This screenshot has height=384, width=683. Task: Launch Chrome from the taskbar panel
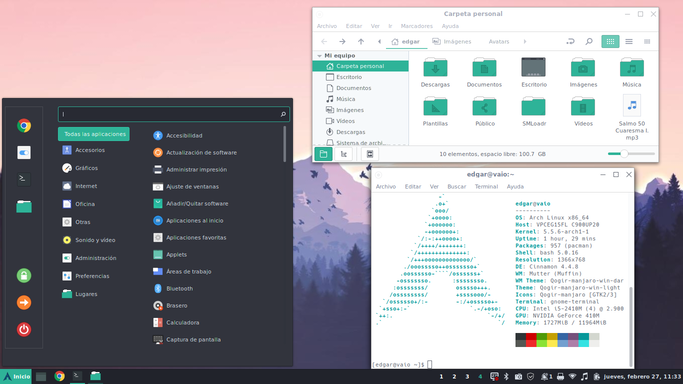(x=59, y=376)
